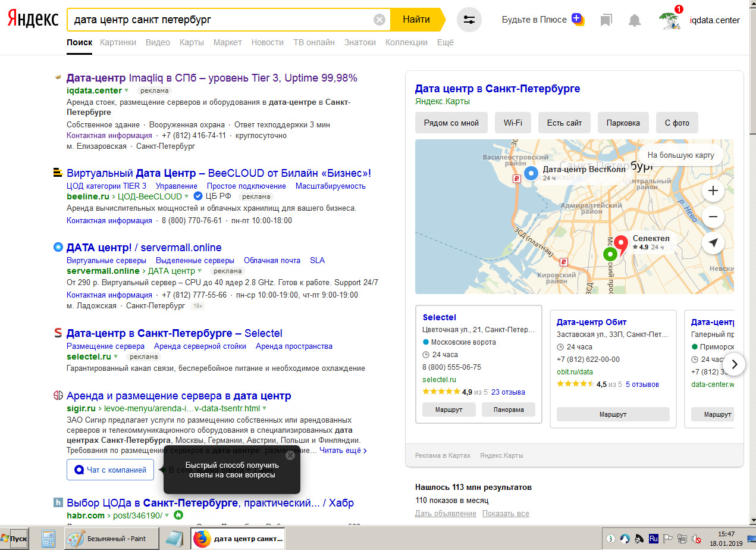Expand ЦОД-BeeCLOUD result dropdown arrow

187,196
